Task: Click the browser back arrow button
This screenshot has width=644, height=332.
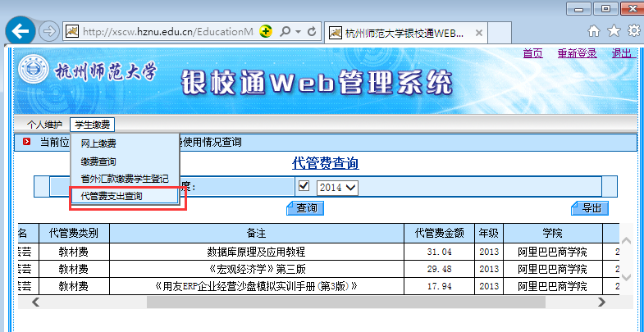Action: coord(20,32)
